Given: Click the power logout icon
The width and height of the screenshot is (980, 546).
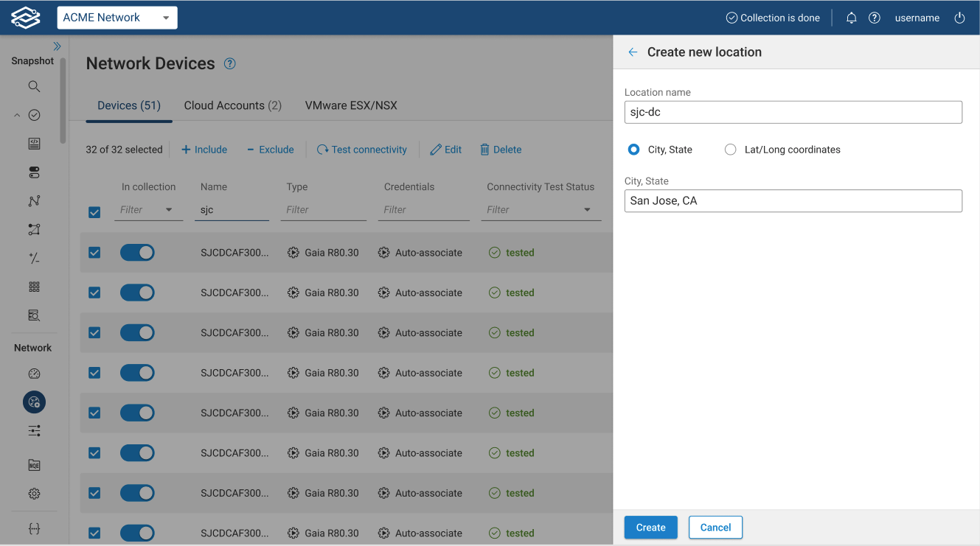Looking at the screenshot, I should [959, 18].
